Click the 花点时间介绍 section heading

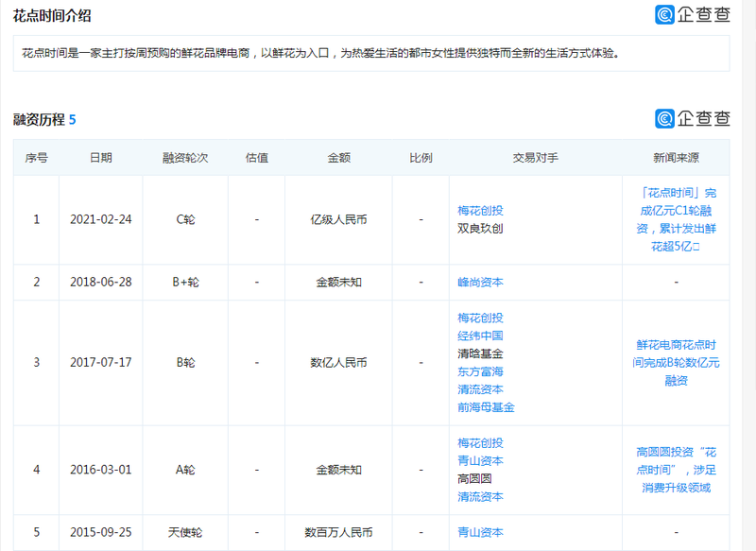[52, 16]
